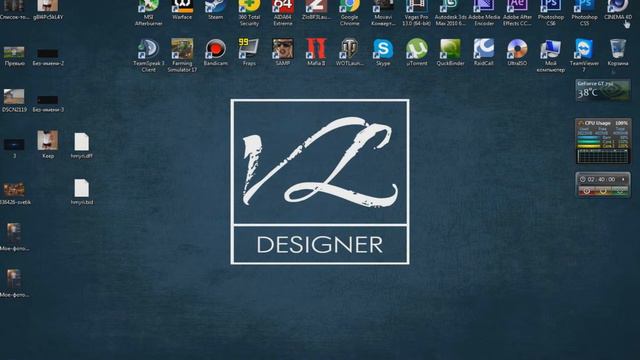Launch Skype from the desktop

point(383,52)
